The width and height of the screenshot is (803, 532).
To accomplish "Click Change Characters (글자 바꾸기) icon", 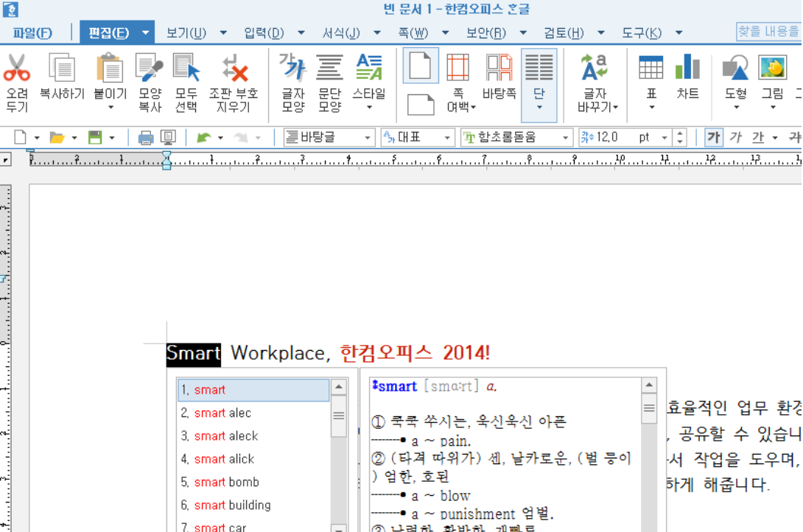I will tap(595, 69).
